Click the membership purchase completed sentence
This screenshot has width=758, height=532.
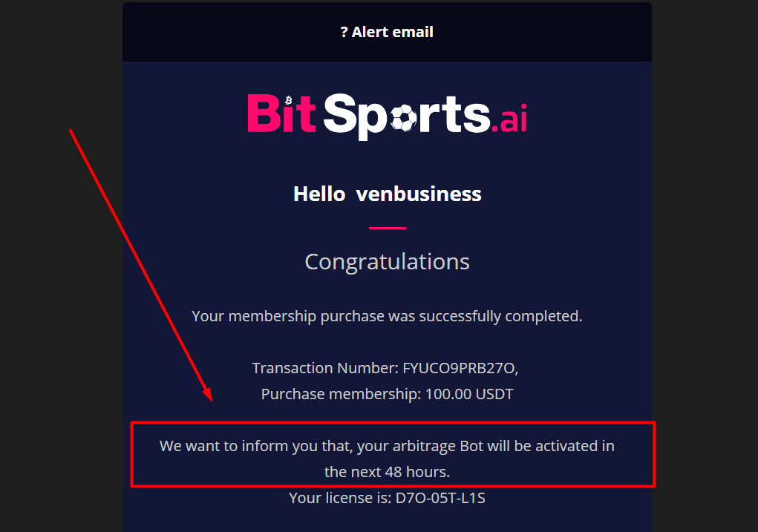pos(387,316)
